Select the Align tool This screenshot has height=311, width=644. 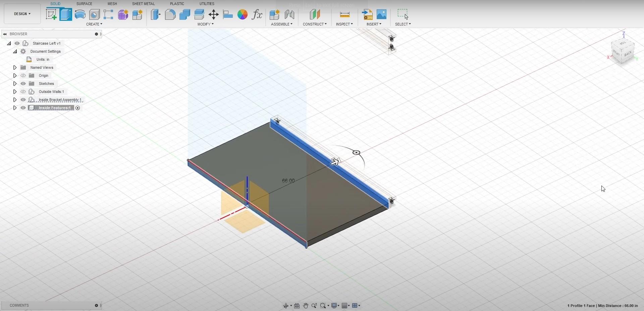tap(228, 14)
